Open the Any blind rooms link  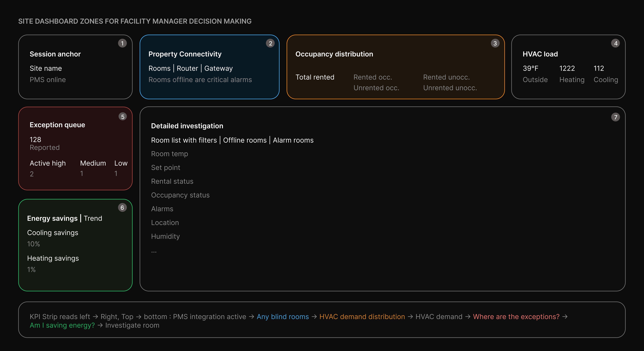(x=283, y=316)
